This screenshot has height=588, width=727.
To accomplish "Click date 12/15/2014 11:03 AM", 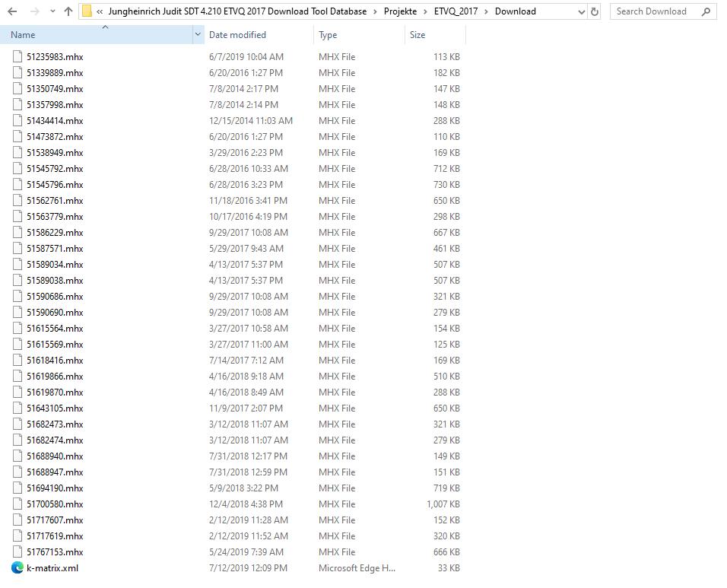I will click(x=251, y=121).
